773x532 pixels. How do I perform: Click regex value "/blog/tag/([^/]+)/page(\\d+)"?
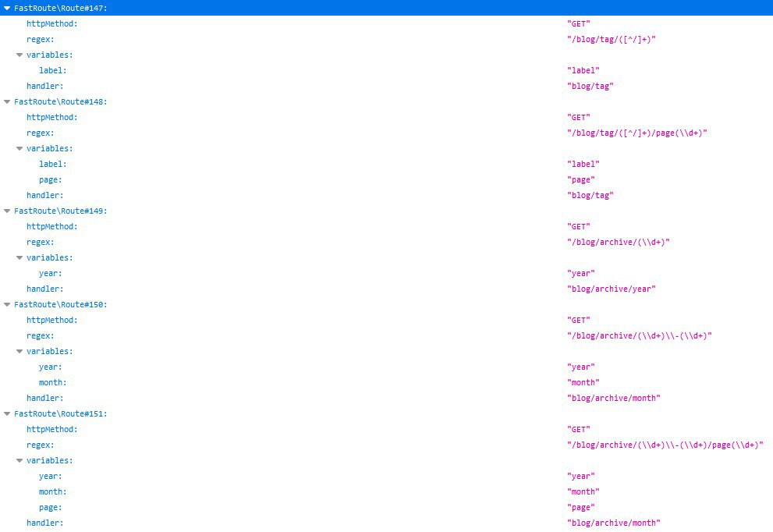(637, 133)
